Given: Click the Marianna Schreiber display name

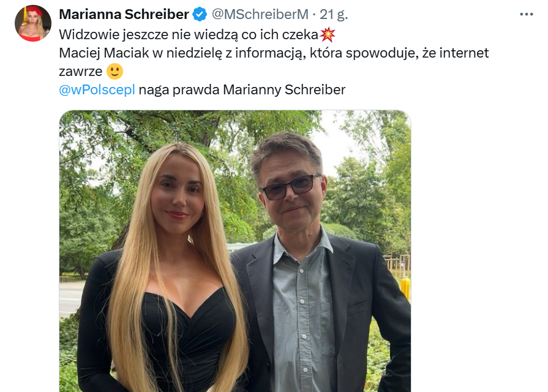Looking at the screenshot, I should point(124,14).
